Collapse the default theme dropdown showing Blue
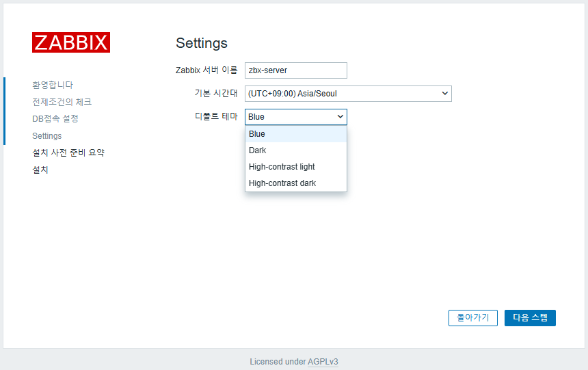588x370 pixels. (x=296, y=117)
